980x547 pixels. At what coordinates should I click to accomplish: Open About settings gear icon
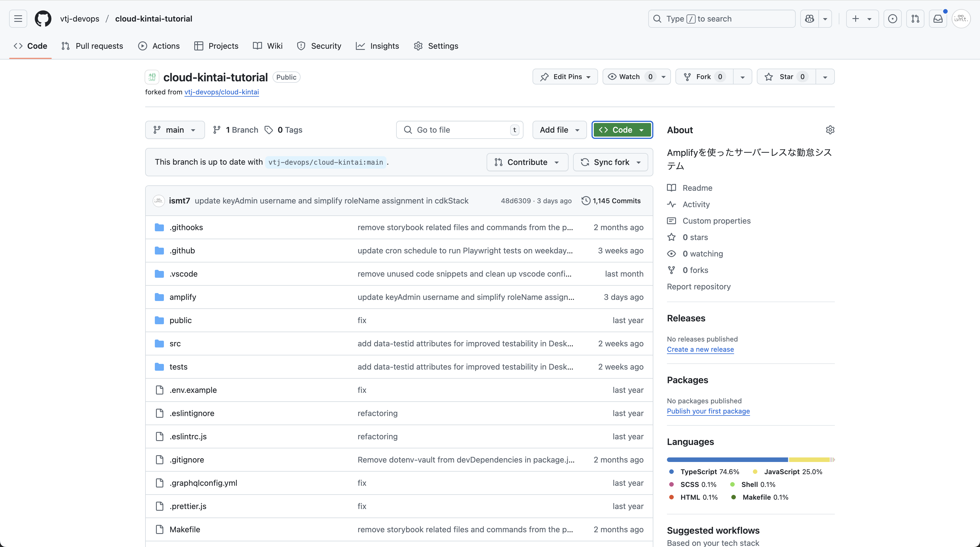pos(830,130)
